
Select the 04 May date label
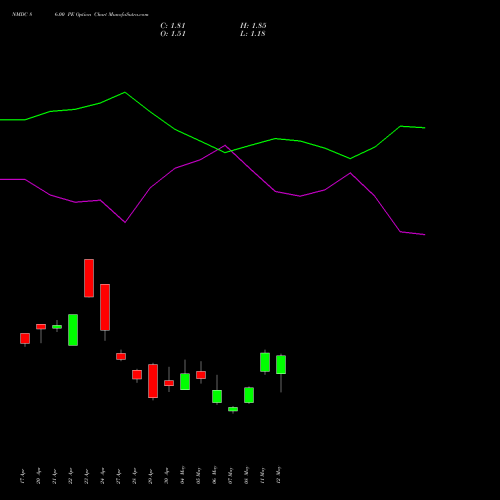coord(183,475)
